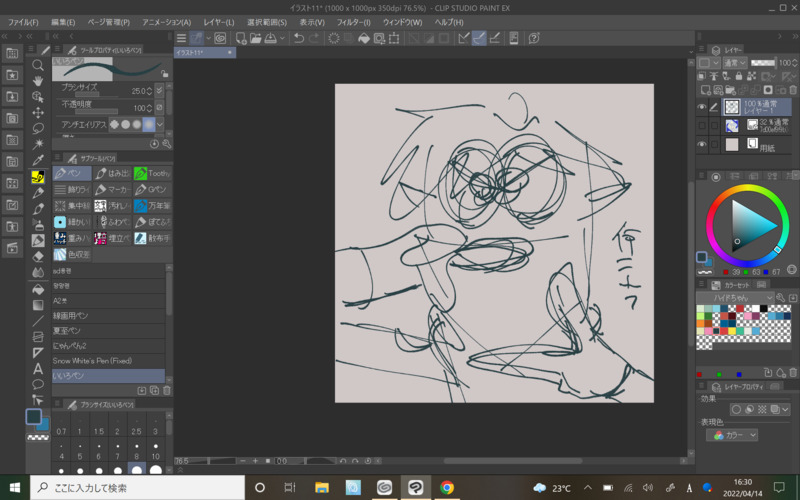
Task: Open the フィルター(I) menu
Action: pos(353,22)
